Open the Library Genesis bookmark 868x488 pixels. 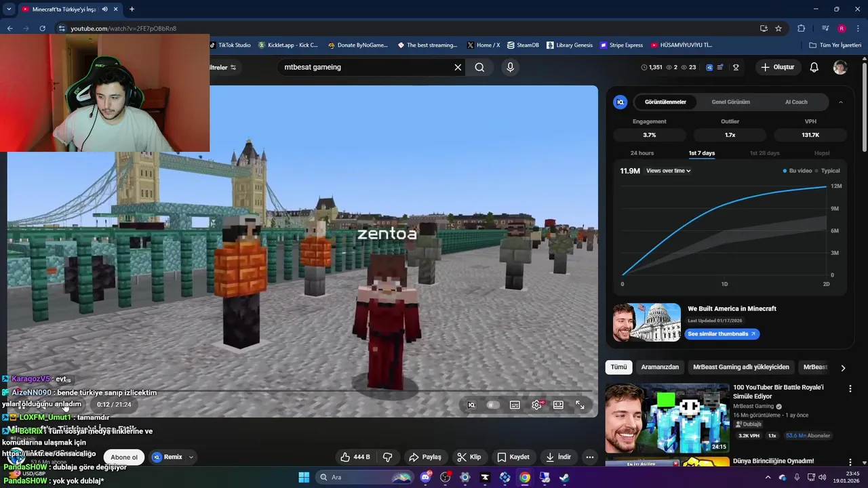[569, 45]
